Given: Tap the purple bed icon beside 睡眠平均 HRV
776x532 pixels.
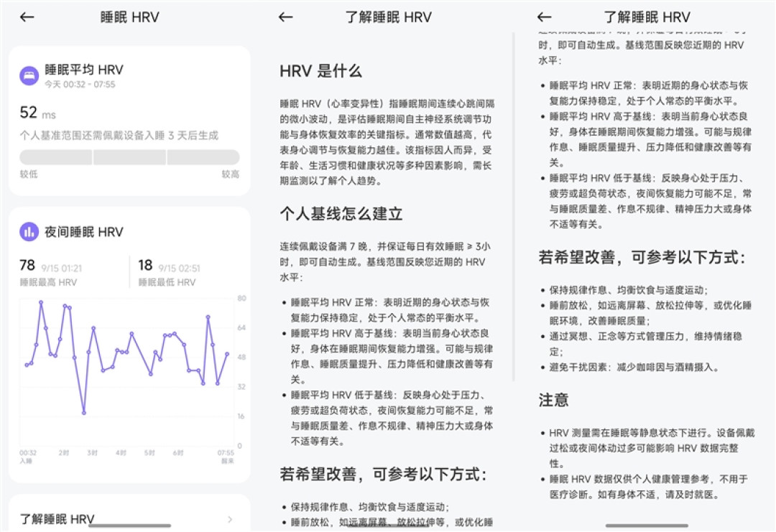Looking at the screenshot, I should 29,75.
